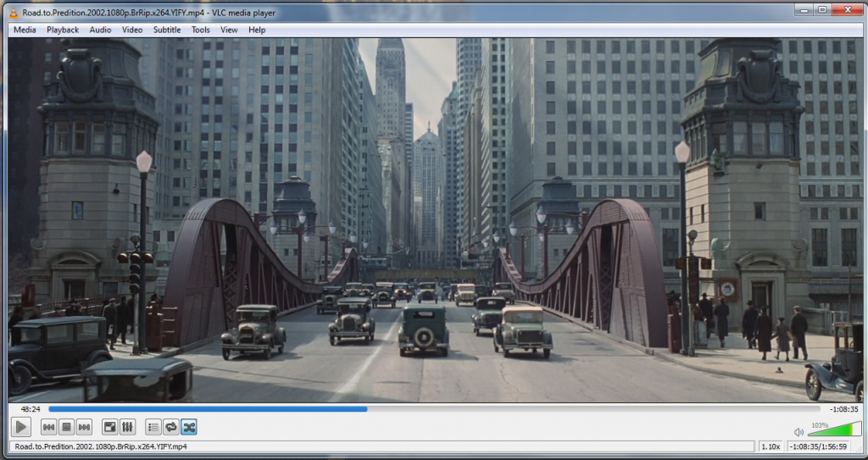Image resolution: width=868 pixels, height=460 pixels.
Task: Open the View menu
Action: coord(229,30)
